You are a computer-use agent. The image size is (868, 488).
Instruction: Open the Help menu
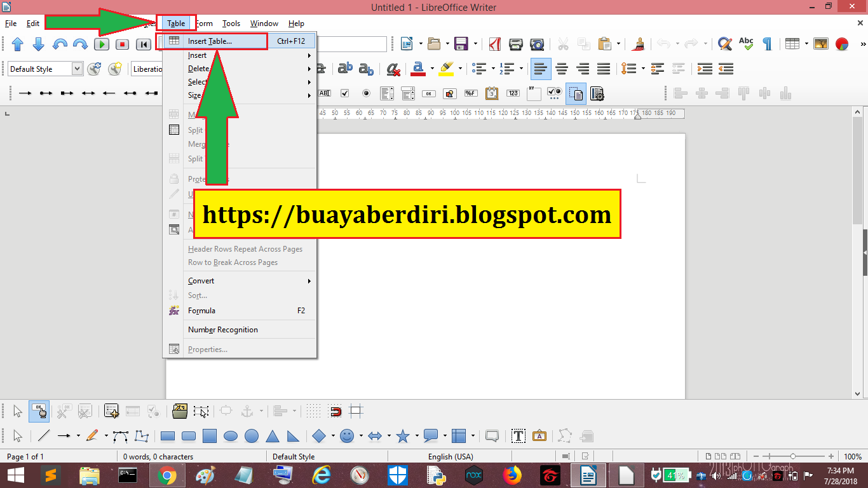point(296,24)
